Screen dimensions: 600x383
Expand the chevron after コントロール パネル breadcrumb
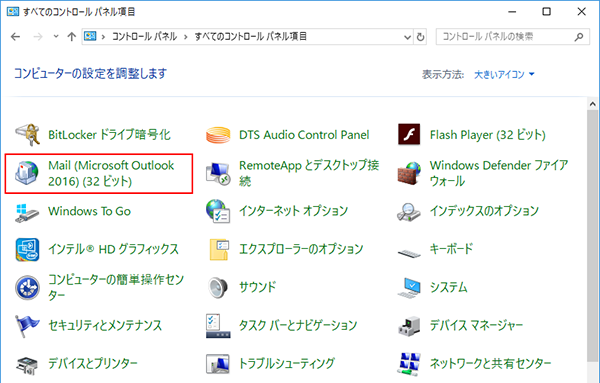coord(186,37)
